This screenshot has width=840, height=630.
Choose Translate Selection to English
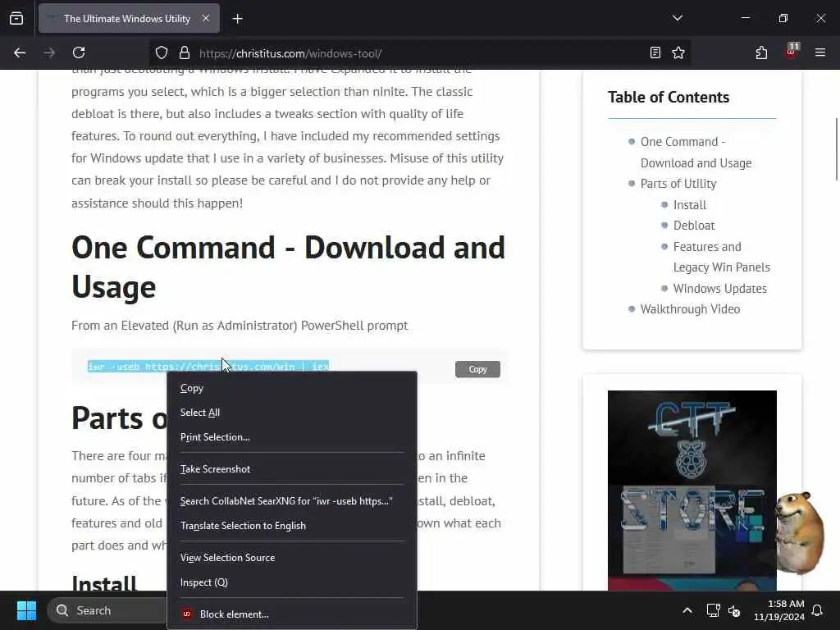click(x=292, y=526)
